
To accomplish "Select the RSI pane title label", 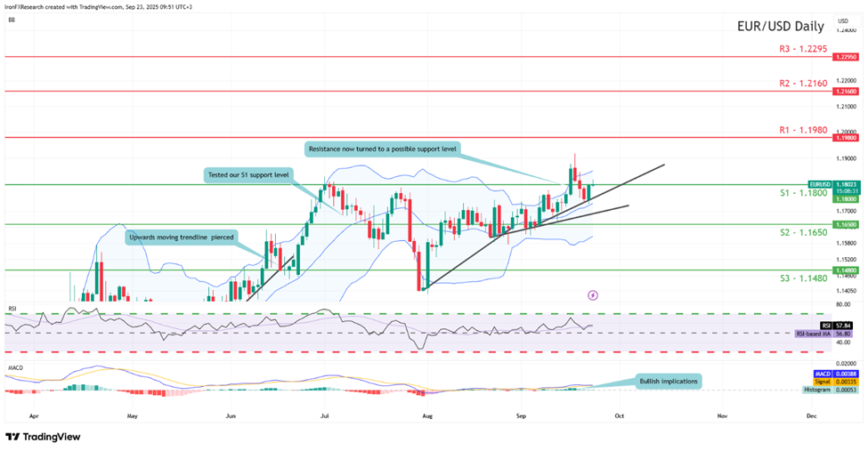I will coord(12,309).
